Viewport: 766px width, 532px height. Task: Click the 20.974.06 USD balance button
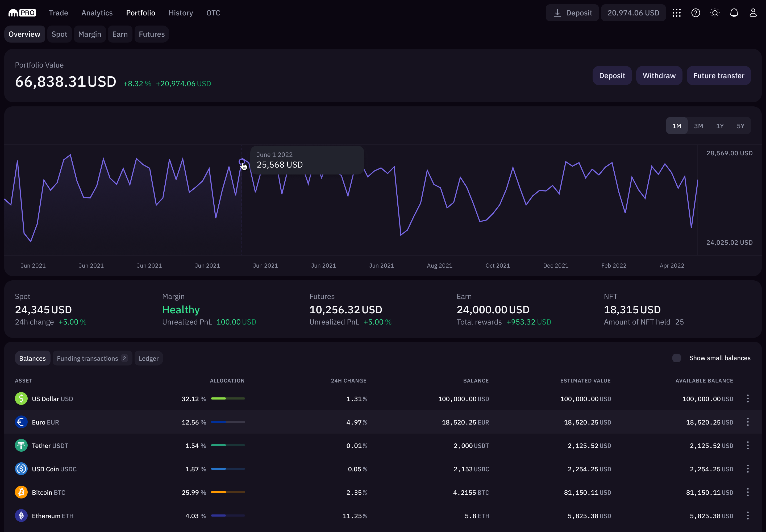[633, 13]
